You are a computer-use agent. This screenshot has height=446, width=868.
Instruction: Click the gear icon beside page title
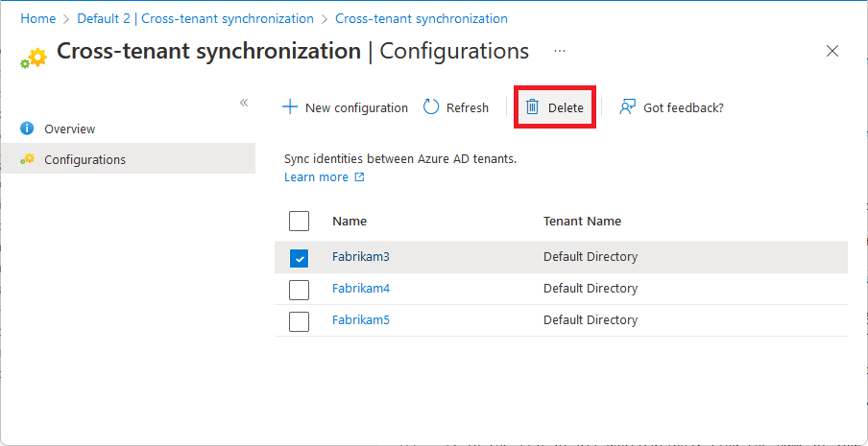[34, 59]
